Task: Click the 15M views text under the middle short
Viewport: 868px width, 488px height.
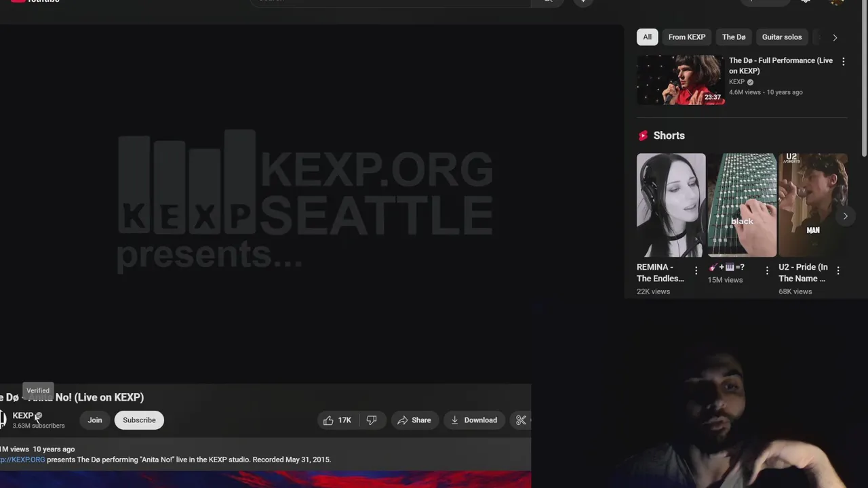Action: pyautogui.click(x=725, y=280)
